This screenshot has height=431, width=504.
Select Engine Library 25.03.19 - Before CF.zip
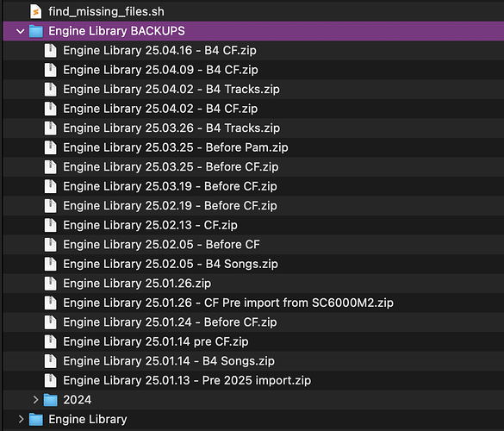coord(170,186)
